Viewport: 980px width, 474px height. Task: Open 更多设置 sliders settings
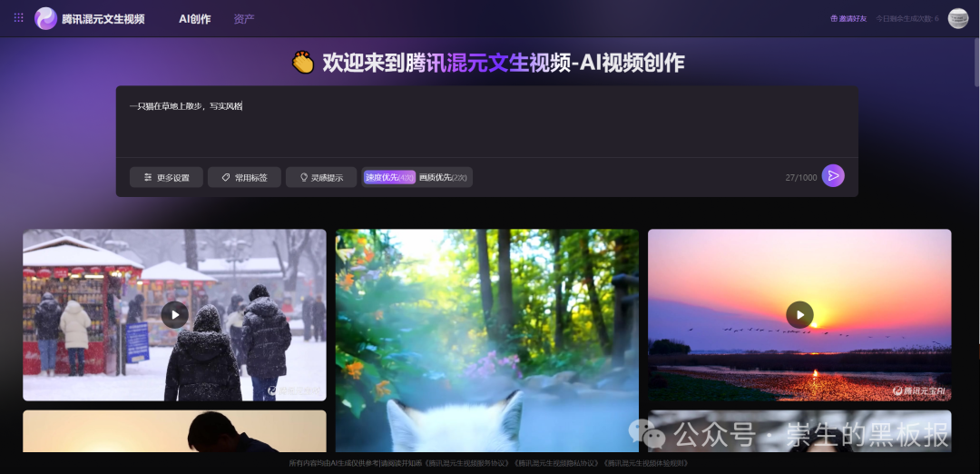166,177
